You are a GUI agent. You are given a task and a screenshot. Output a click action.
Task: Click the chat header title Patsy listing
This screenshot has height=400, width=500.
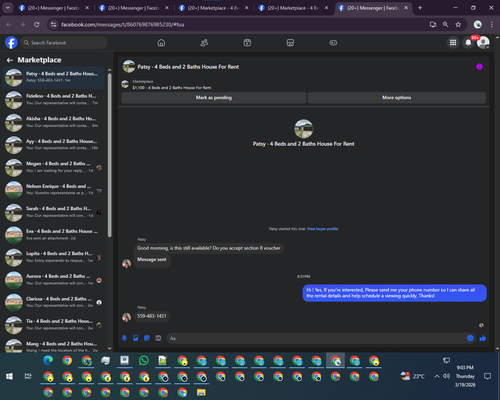(188, 67)
